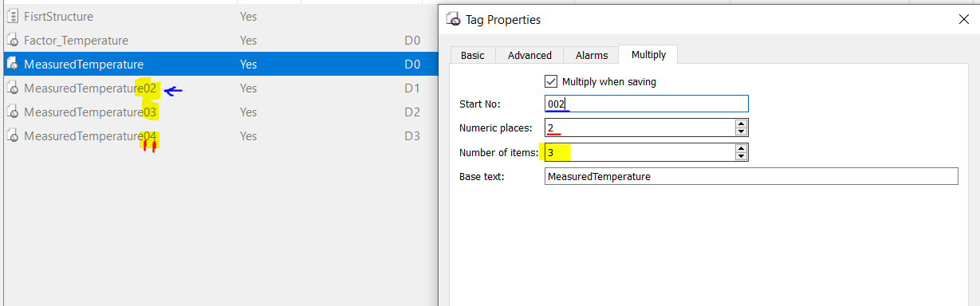Click the Base text input field
This screenshot has width=980, height=306.
[751, 176]
